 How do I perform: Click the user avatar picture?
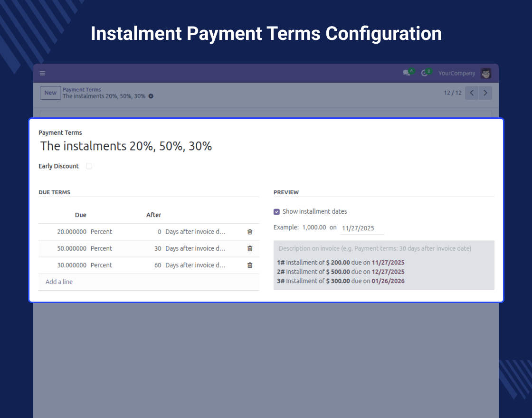point(486,73)
